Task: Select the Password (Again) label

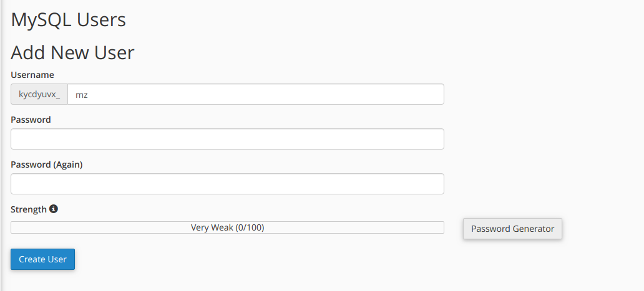Action: pyautogui.click(x=47, y=165)
